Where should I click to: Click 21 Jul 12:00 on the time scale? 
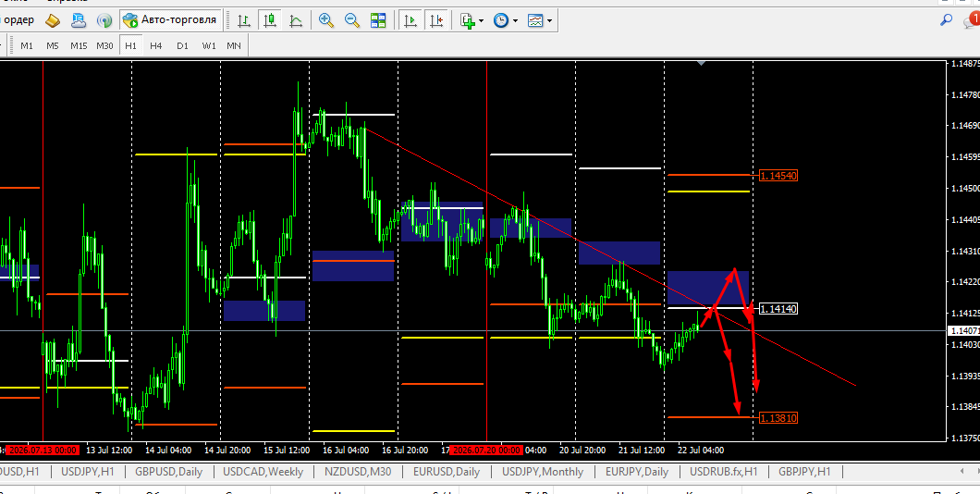point(642,451)
